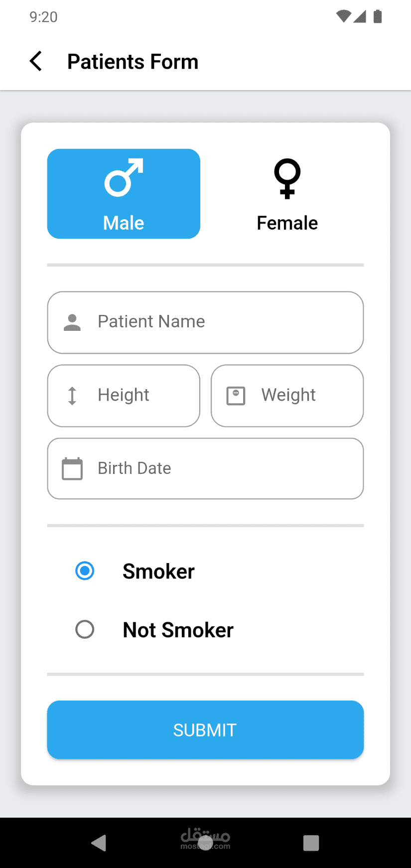
Task: Click the height arrow icon
Action: (x=72, y=396)
